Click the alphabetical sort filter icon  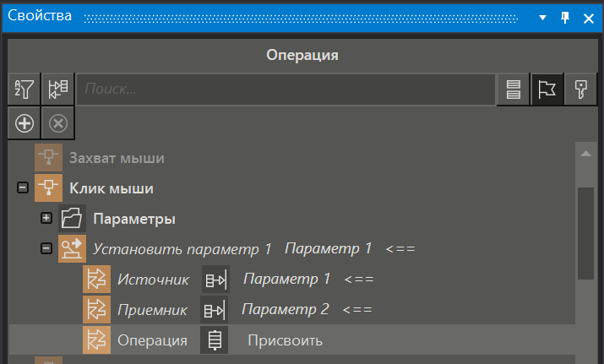(x=24, y=89)
